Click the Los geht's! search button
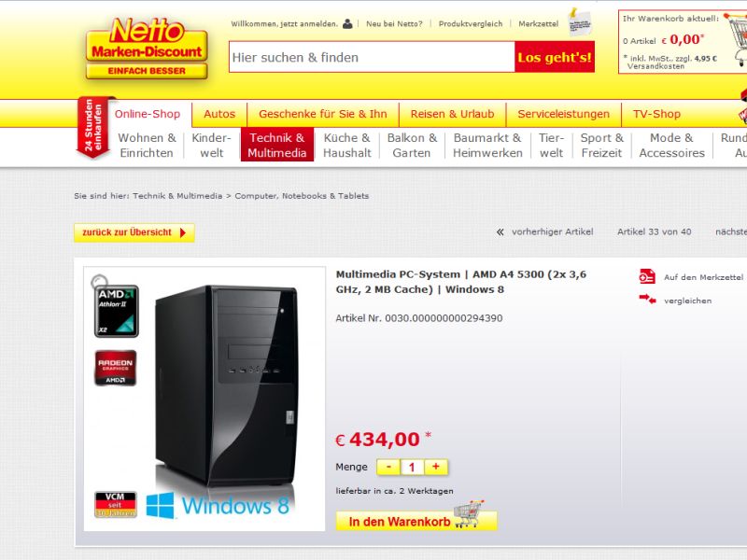This screenshot has height=560, width=747. pos(555,57)
